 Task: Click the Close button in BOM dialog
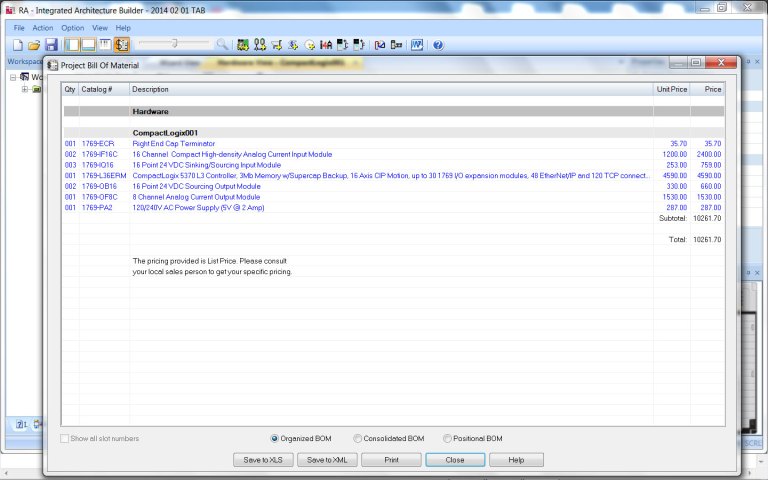point(455,460)
